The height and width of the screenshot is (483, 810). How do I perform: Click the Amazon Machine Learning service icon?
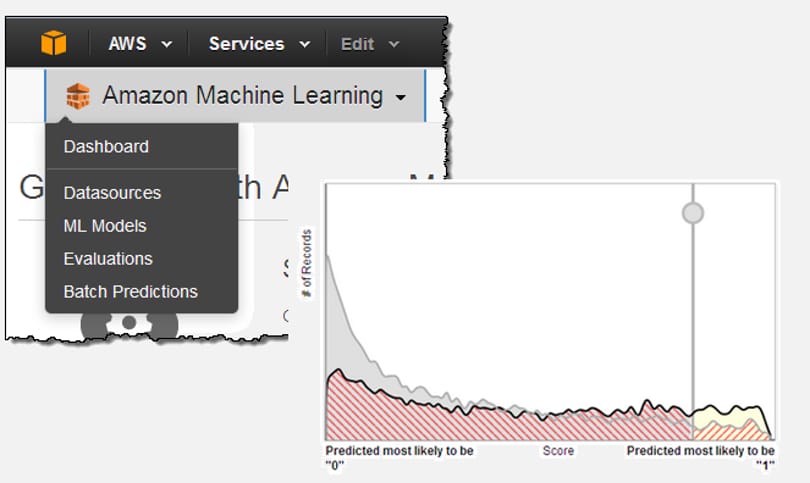point(78,96)
